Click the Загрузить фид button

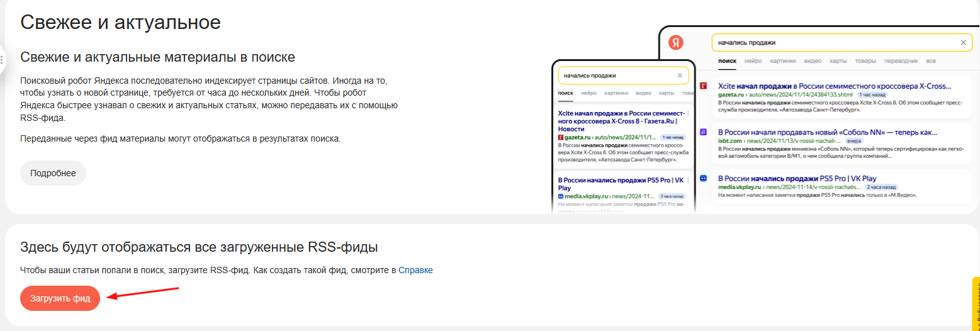60,298
